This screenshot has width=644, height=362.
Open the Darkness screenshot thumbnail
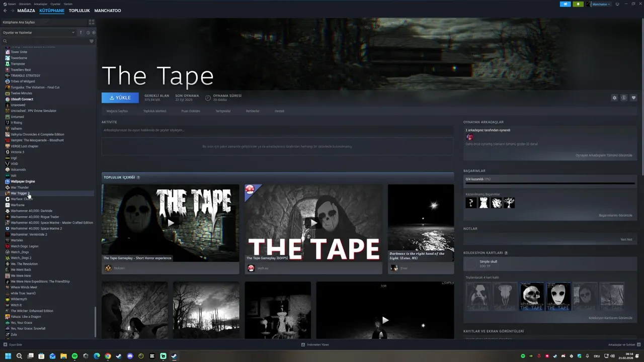pos(421,223)
